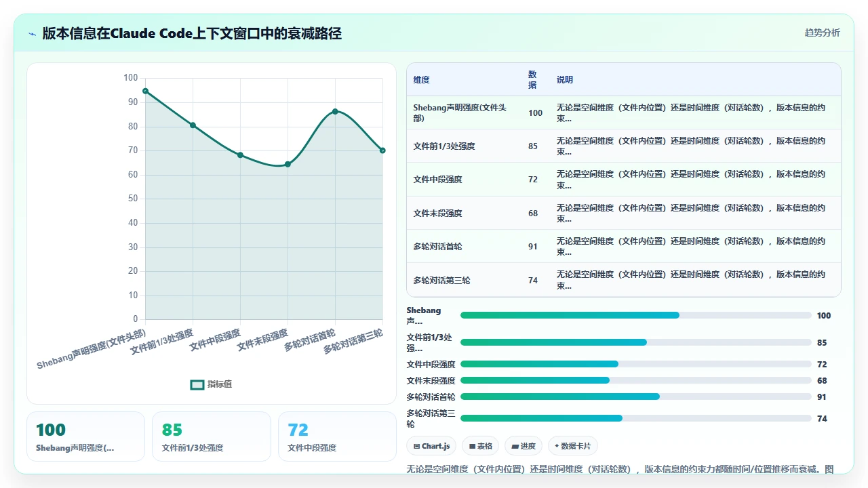Click the 72 文件中段强度 stat card

(337, 436)
